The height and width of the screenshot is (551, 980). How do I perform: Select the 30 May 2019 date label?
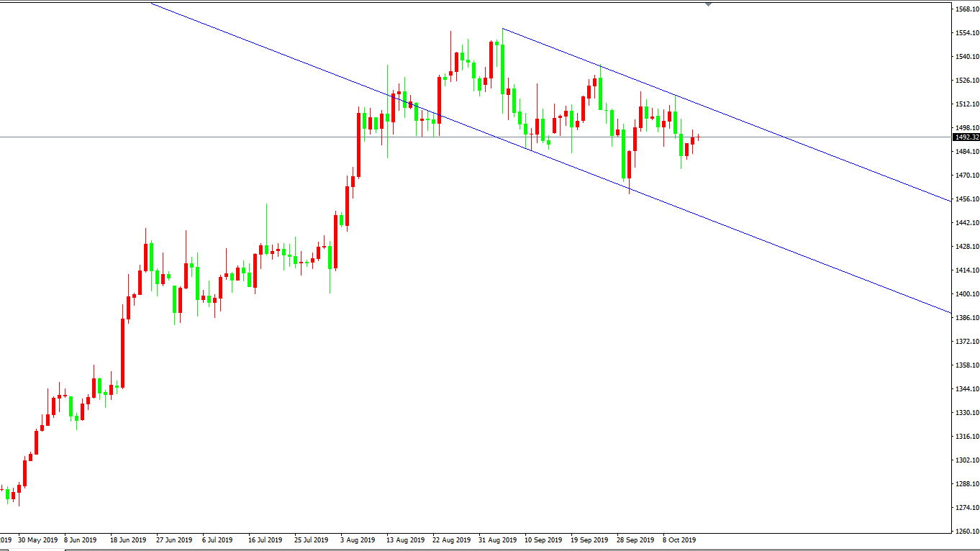click(38, 539)
